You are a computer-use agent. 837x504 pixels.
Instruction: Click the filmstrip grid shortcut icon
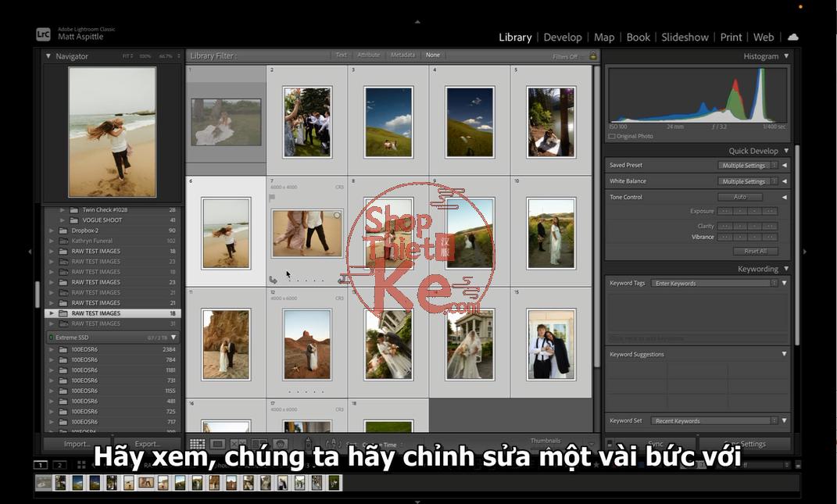[81, 465]
